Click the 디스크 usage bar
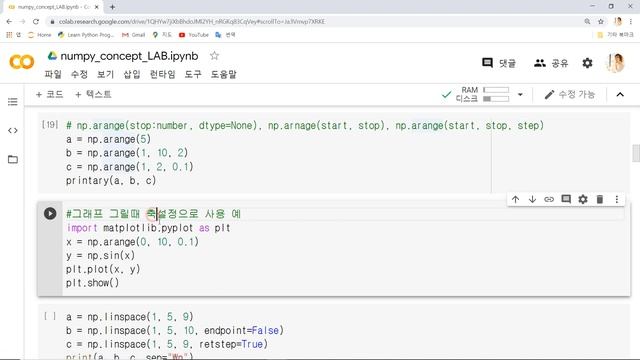The width and height of the screenshot is (640, 360). [x=496, y=99]
